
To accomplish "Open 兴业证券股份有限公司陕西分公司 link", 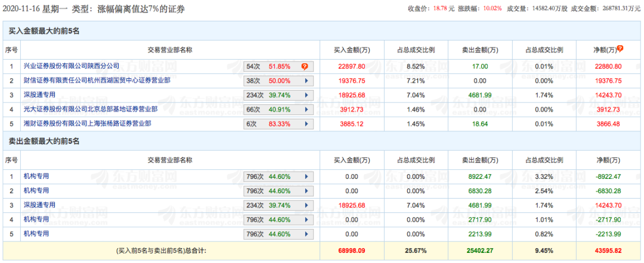I will point(71,66).
